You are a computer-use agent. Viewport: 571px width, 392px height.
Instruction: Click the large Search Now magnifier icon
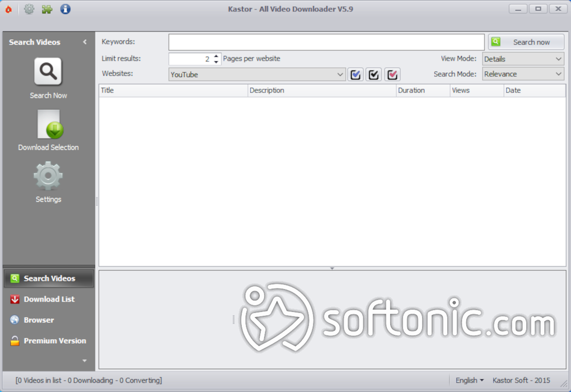coord(48,72)
